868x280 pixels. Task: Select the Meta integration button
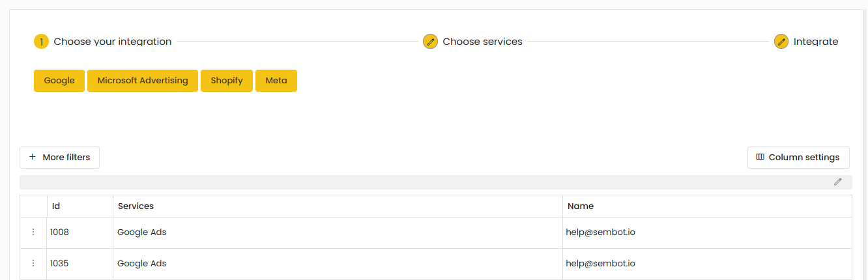pyautogui.click(x=276, y=81)
